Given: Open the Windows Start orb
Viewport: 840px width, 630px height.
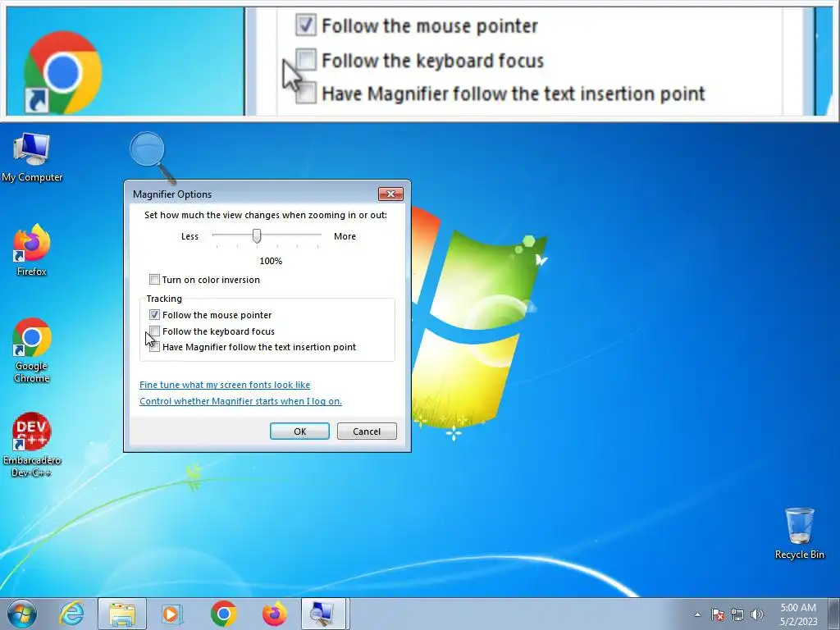Looking at the screenshot, I should tap(21, 614).
